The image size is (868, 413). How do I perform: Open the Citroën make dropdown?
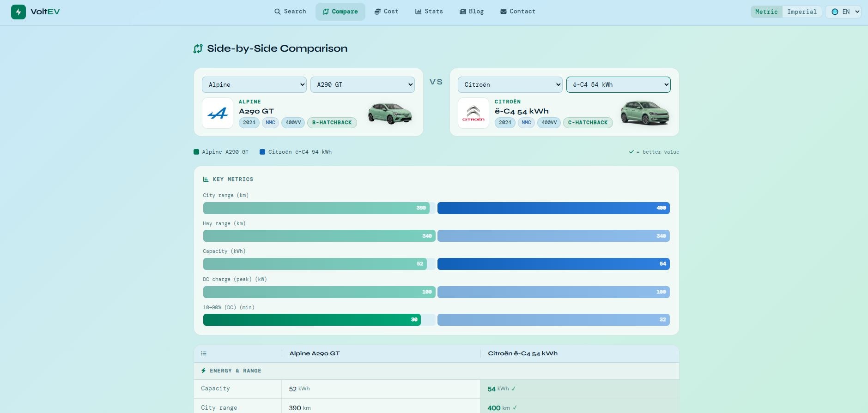(510, 84)
